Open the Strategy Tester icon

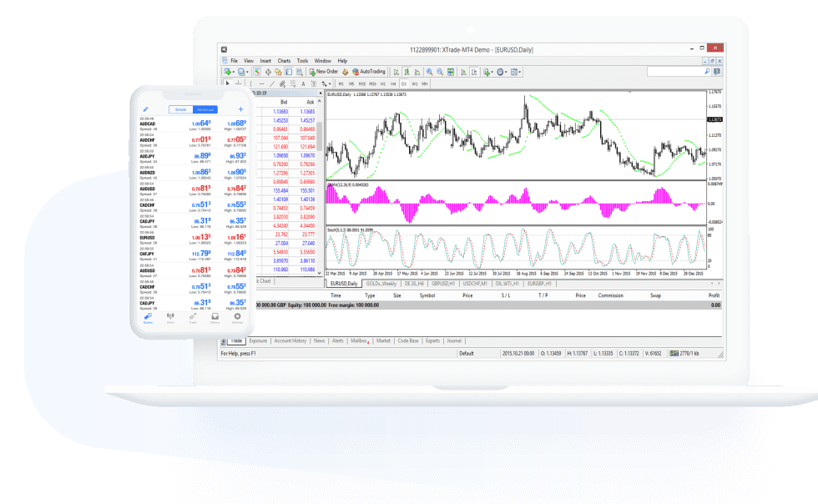[300, 72]
